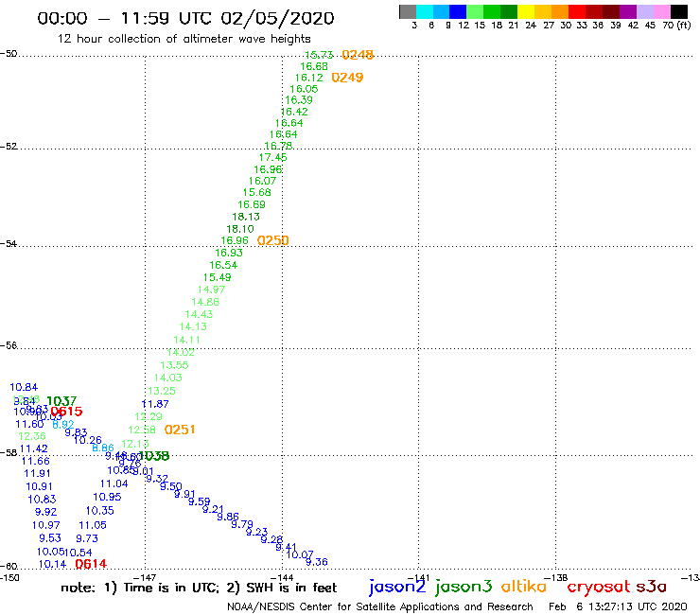This screenshot has height=615, width=700.
Task: Click the date range title '00:00 – 11:59 UTC 02/05/2020'
Action: 185,18
